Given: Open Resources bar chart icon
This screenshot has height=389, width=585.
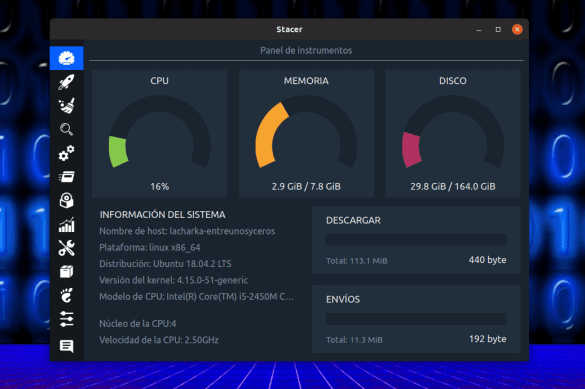Looking at the screenshot, I should tap(66, 225).
